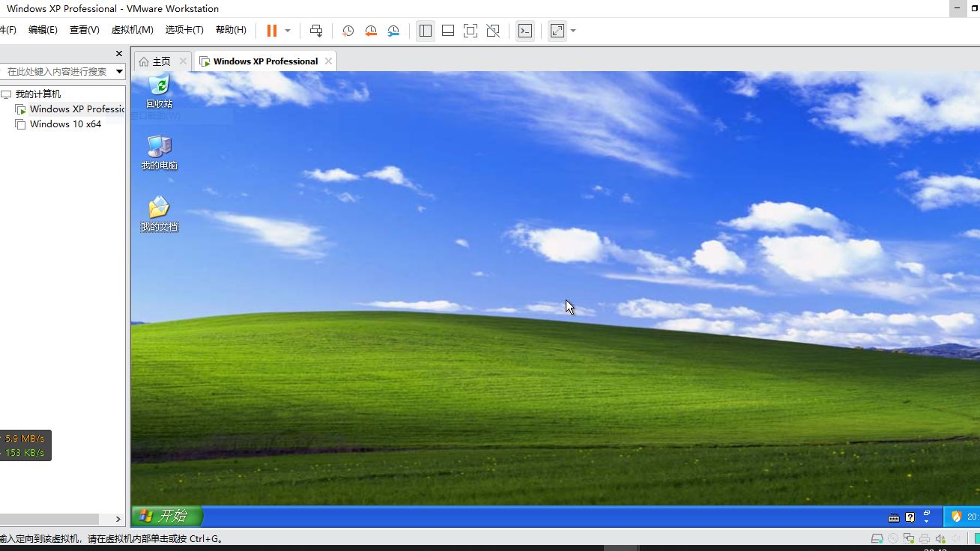The height and width of the screenshot is (551, 980).
Task: Open the 虚拟机(M) menu
Action: [132, 30]
